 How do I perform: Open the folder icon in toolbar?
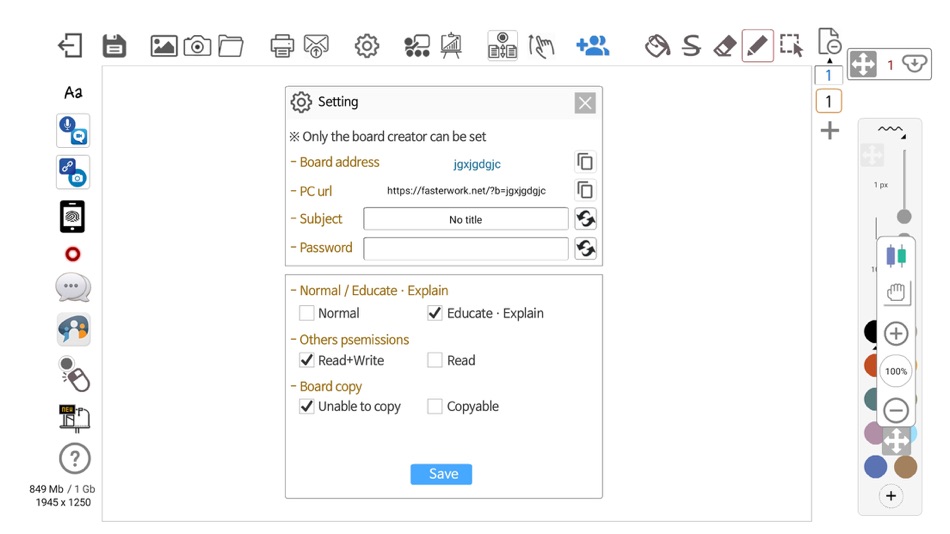click(231, 46)
